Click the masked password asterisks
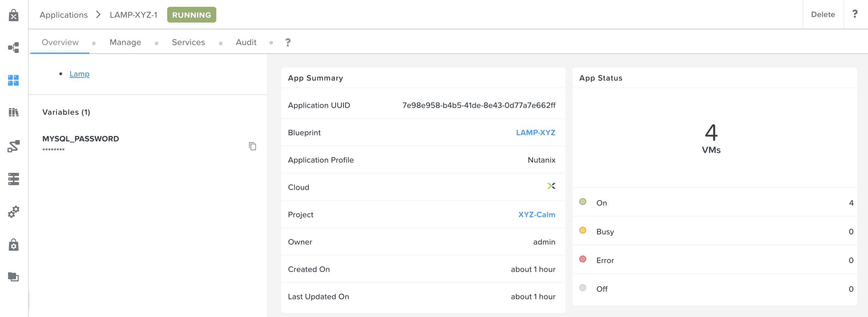Viewport: 868px width, 317px height. pos(54,150)
